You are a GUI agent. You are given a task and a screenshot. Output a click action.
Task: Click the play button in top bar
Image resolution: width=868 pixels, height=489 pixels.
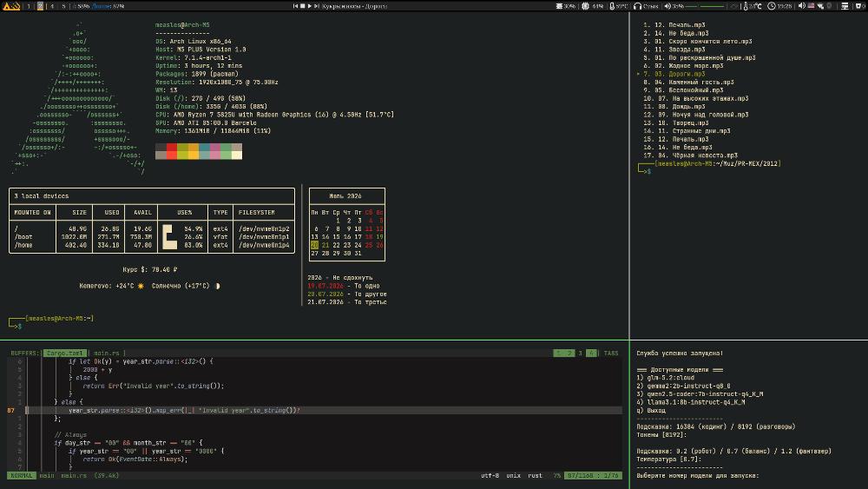pos(310,6)
